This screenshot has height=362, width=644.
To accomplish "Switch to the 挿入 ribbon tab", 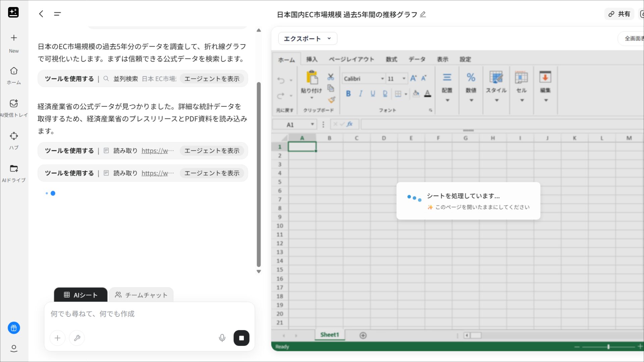I will (x=312, y=59).
